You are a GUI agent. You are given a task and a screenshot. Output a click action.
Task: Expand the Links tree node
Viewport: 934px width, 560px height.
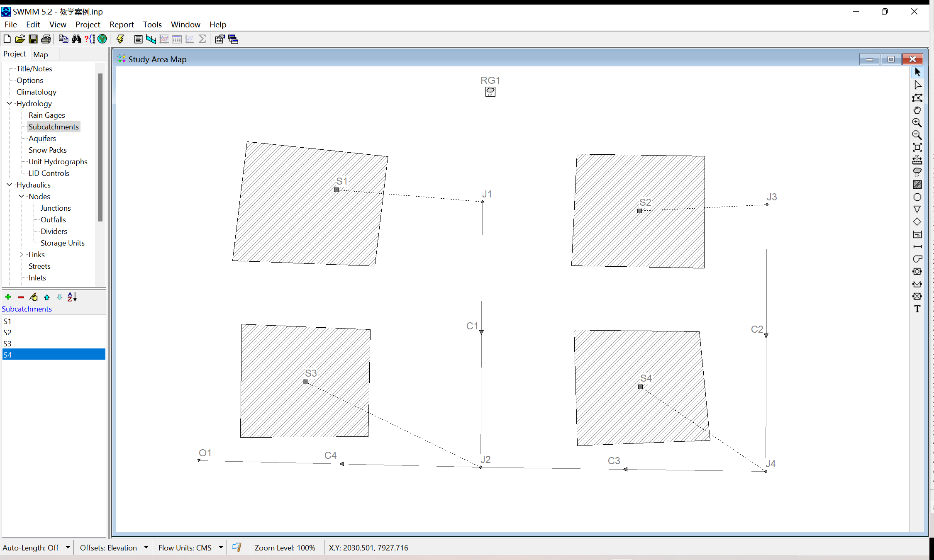[x=22, y=254]
